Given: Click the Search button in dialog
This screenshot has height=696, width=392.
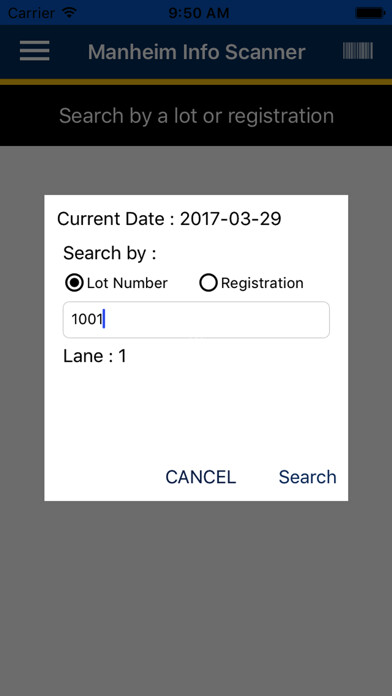Looking at the screenshot, I should (x=307, y=477).
